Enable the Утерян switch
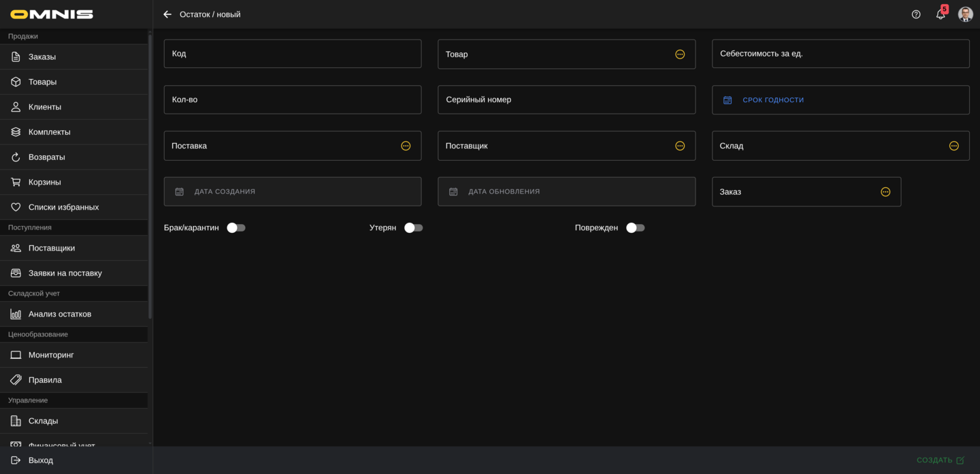This screenshot has height=474, width=980. [414, 228]
